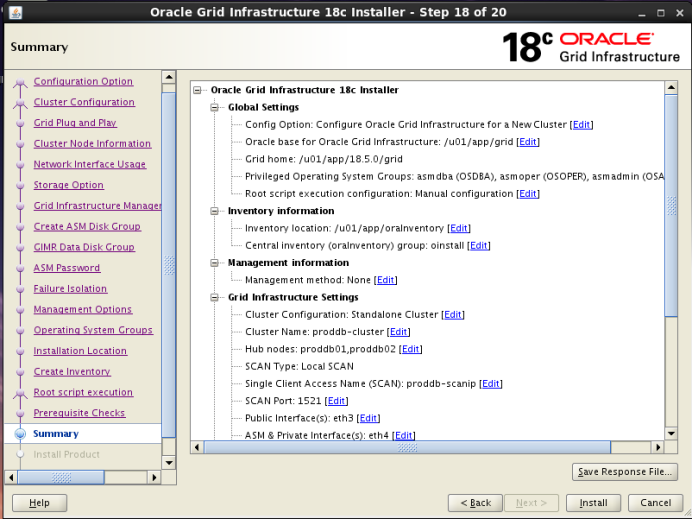The width and height of the screenshot is (693, 519).
Task: Edit the Cluster Name proddb-cluster
Action: (x=399, y=332)
